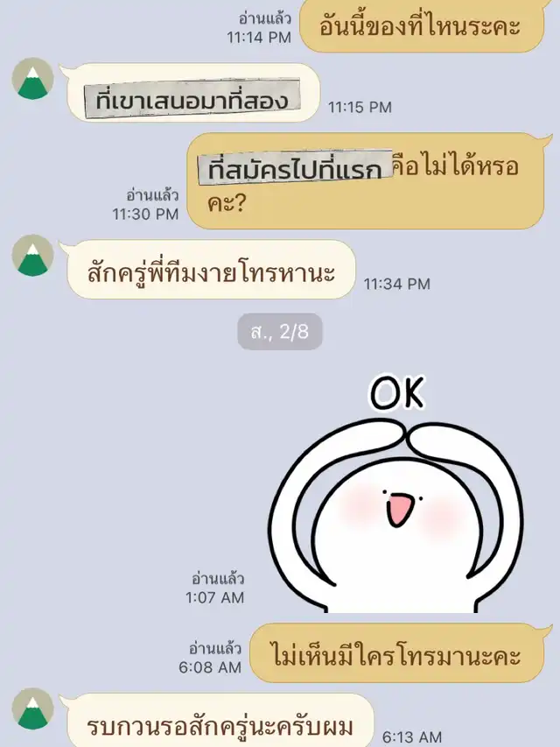Tap the read label at 11:30 PM
Screen dimensions: 560x747
(152, 195)
